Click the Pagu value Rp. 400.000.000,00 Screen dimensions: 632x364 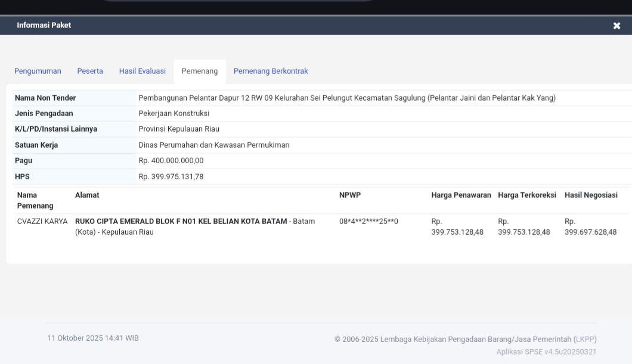[171, 161]
